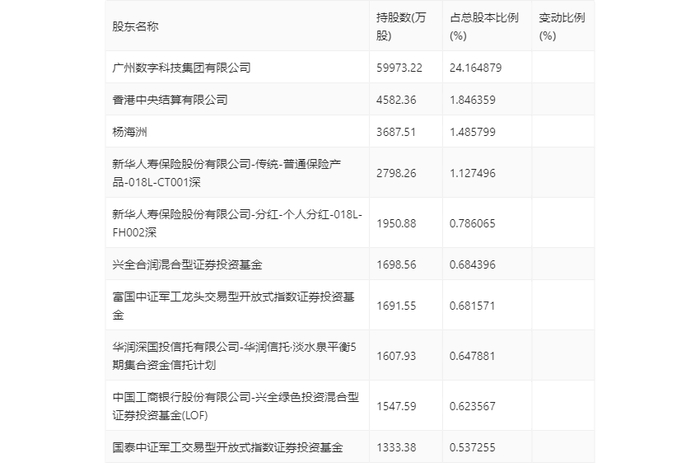Viewport: 700px width, 463px height.
Task: Select 国泰中证军工 index fund row
Action: (x=350, y=447)
